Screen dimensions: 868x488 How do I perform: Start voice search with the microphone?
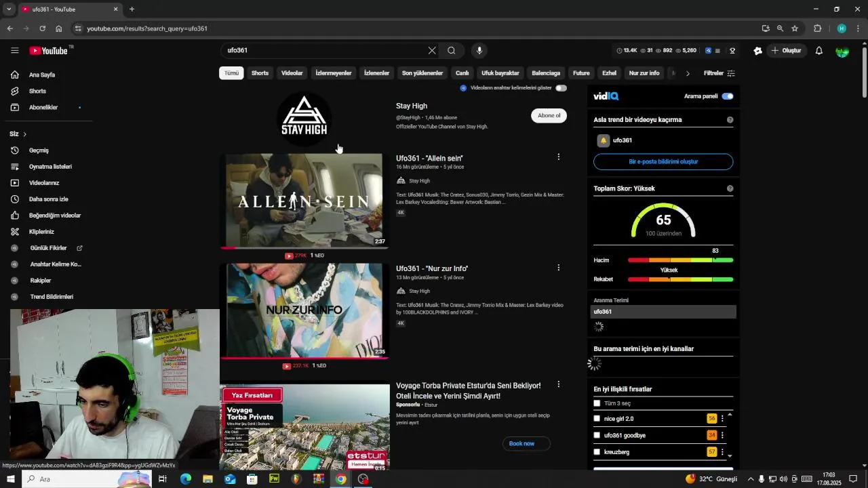point(479,51)
